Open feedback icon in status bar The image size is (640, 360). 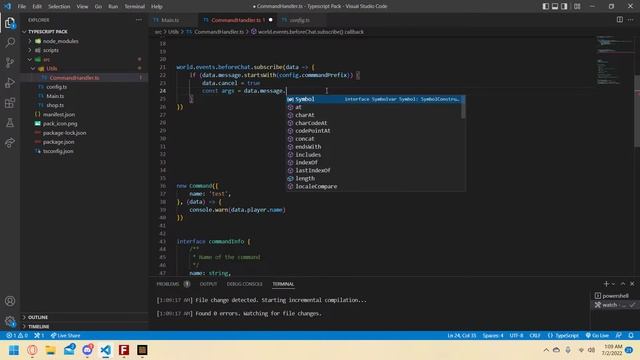[619, 336]
